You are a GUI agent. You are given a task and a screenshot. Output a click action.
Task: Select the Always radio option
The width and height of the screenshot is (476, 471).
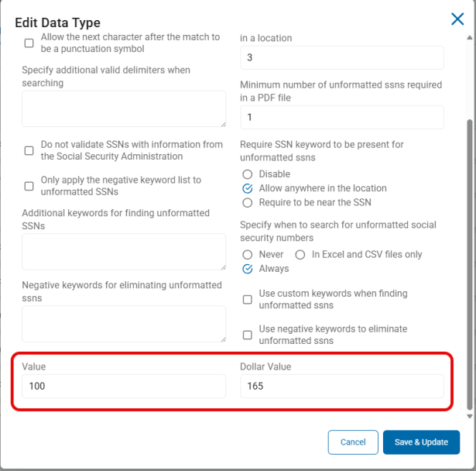[x=248, y=269]
